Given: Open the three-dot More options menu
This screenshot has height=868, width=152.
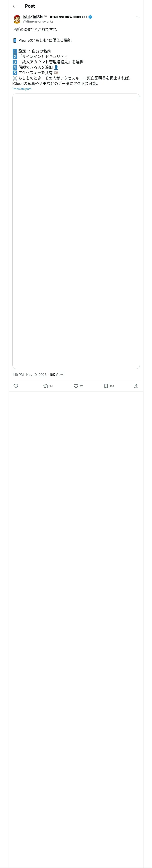Looking at the screenshot, I should coord(138,17).
